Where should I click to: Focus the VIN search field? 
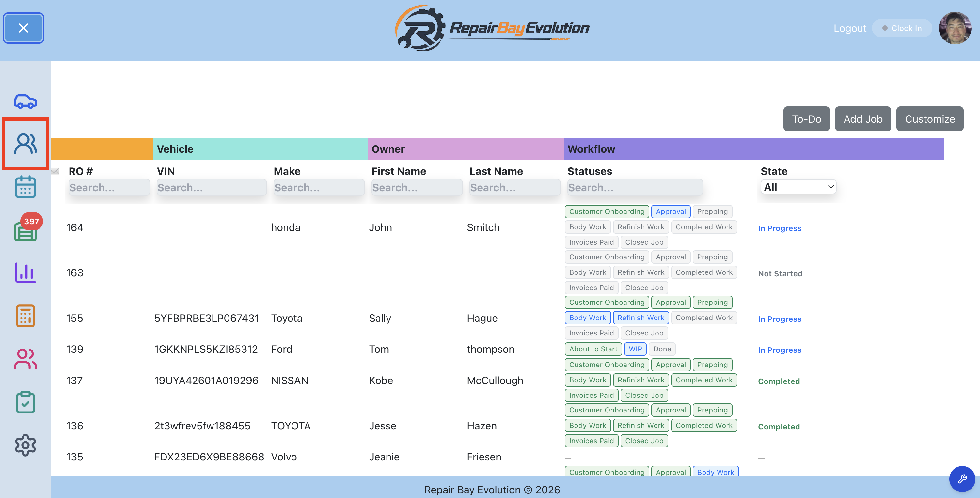pyautogui.click(x=212, y=188)
